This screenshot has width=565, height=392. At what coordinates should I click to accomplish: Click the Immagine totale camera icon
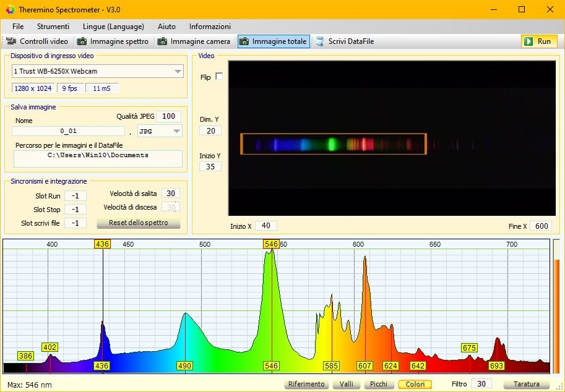tap(244, 41)
